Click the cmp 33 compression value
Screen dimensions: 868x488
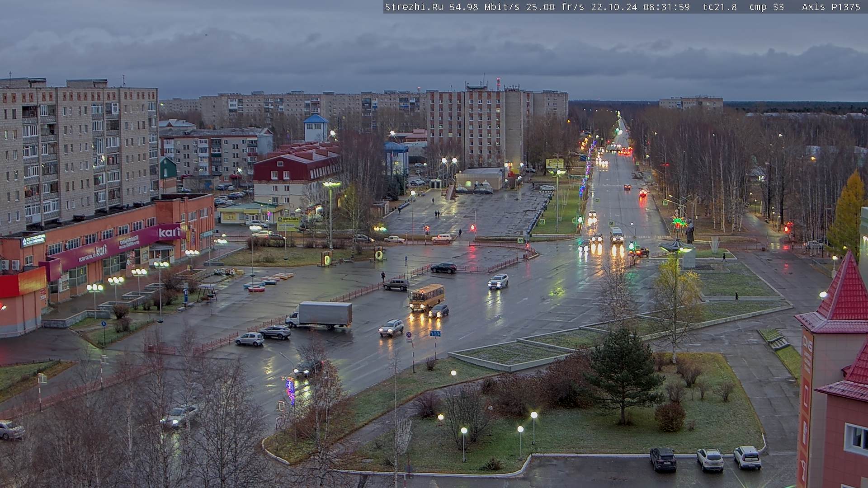(766, 7)
